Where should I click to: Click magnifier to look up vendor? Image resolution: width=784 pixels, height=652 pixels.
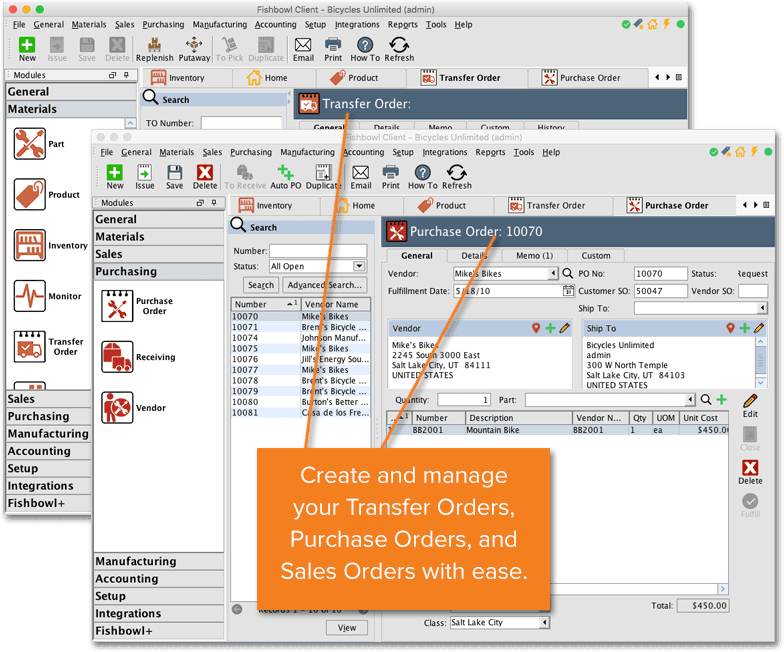[x=568, y=274]
